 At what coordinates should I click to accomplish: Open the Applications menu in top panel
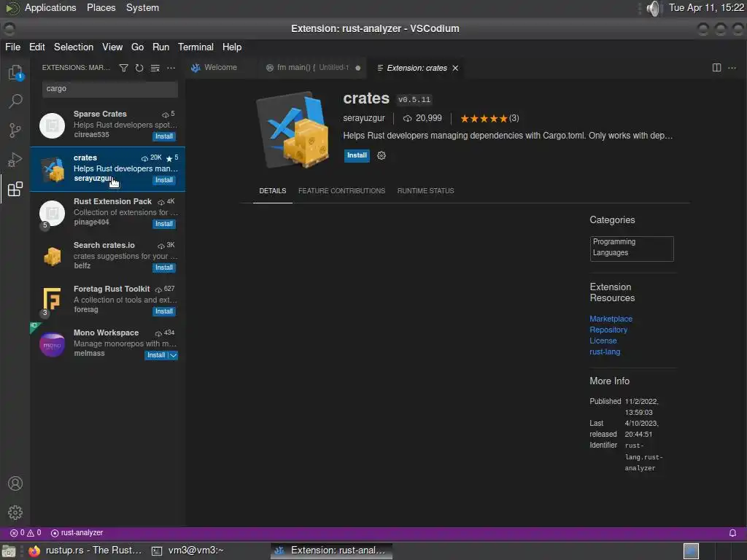[50, 8]
